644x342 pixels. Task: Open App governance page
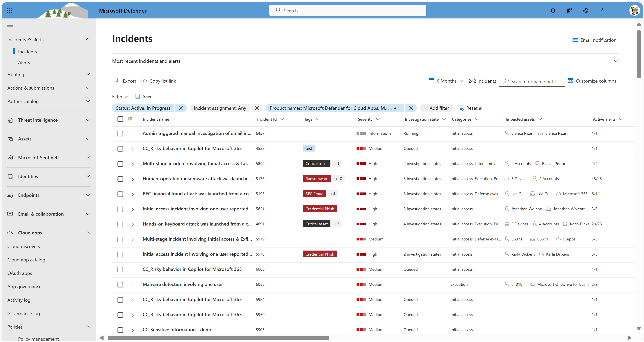click(24, 287)
